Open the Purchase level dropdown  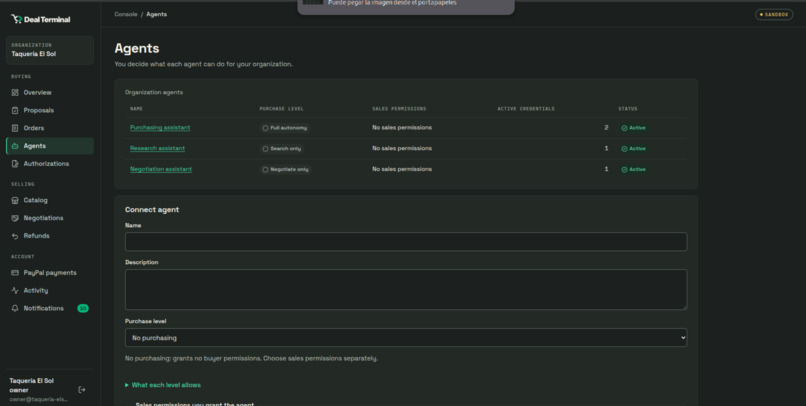[406, 338]
